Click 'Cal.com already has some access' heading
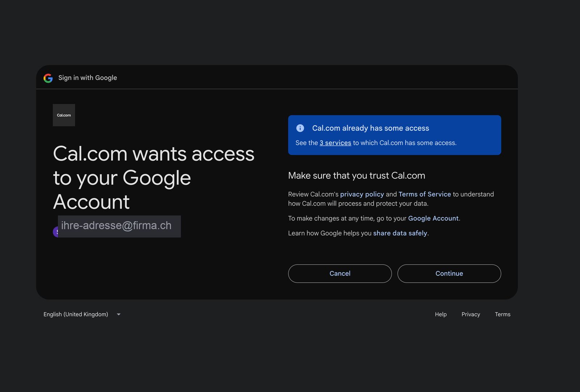This screenshot has height=392, width=580. 370,128
